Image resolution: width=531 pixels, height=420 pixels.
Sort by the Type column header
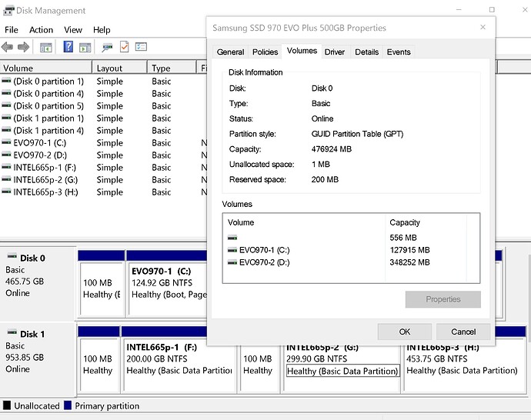pyautogui.click(x=172, y=68)
